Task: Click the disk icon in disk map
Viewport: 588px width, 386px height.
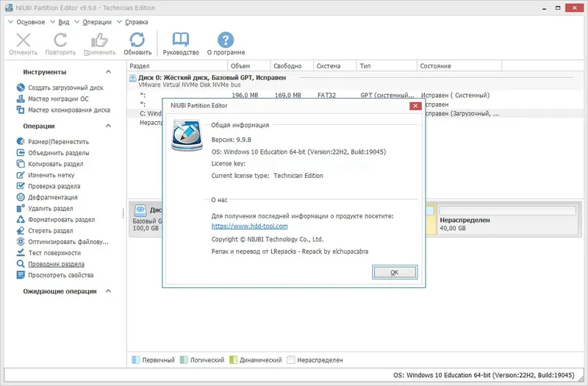Action: click(x=140, y=211)
